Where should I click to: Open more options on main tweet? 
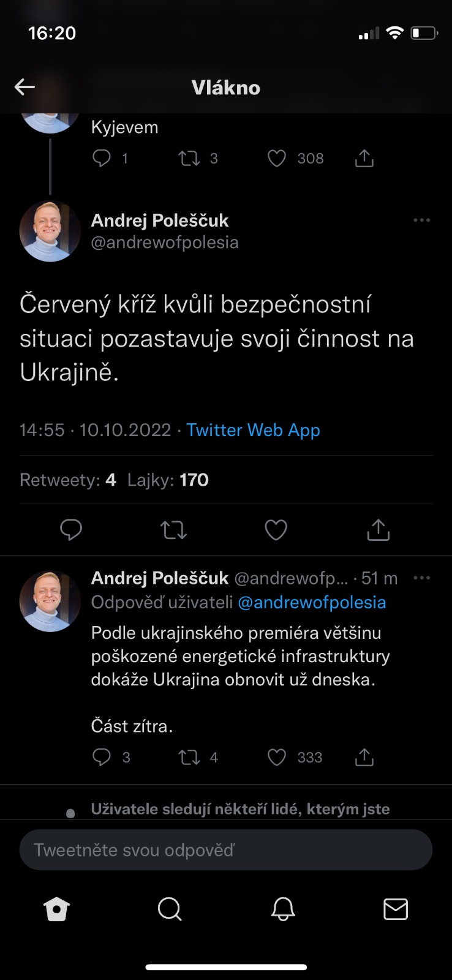[422, 221]
